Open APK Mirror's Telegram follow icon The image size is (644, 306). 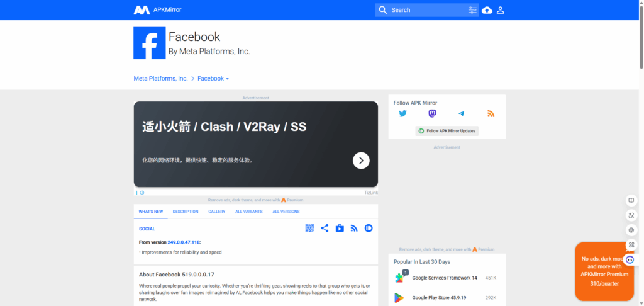coord(461,113)
